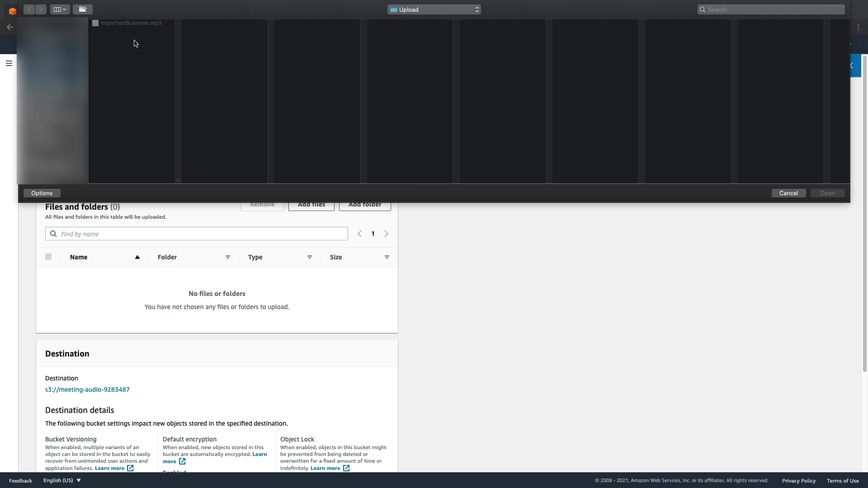Viewport: 868px width, 488px height.
Task: Toggle the select-all checkbox in files table
Action: [48, 257]
